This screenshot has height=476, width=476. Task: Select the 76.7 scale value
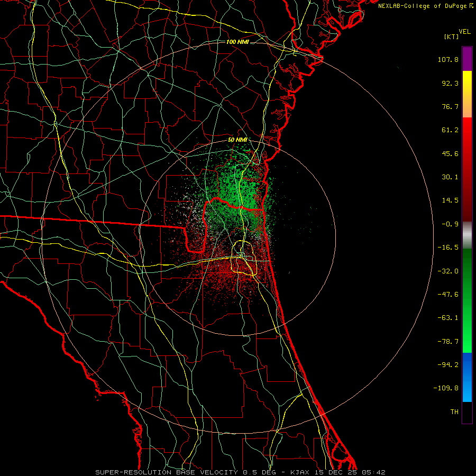coord(450,106)
